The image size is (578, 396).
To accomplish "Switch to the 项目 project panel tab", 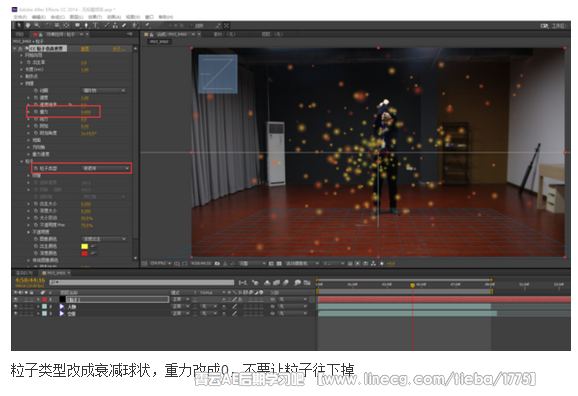I will pos(20,34).
